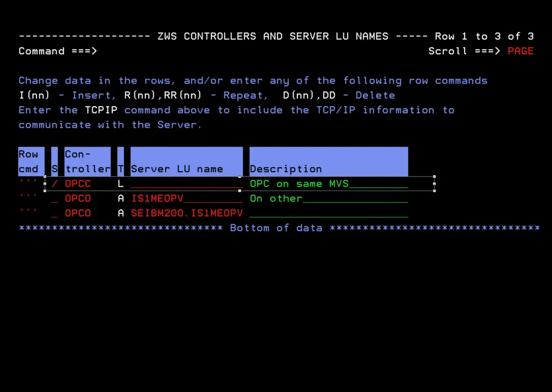Select controller OPCO in the IS1MEOPV row
Image resolution: width=552 pixels, height=392 pixels.
tap(78, 198)
